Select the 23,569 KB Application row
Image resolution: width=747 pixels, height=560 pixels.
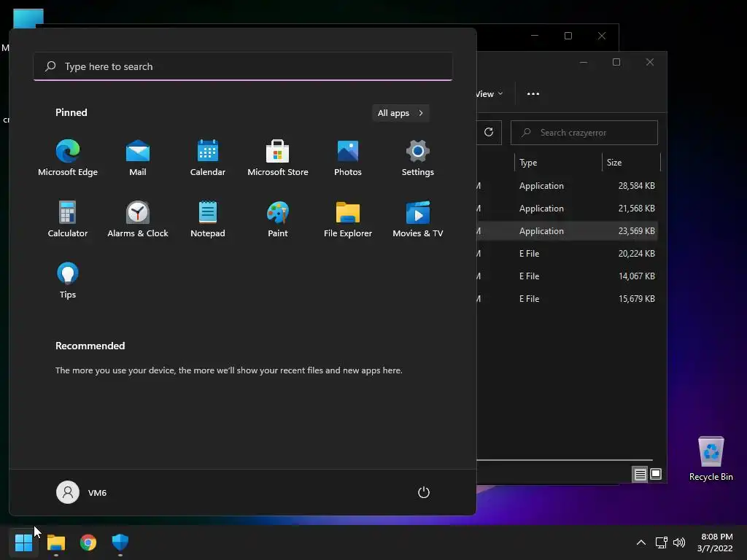tap(568, 231)
